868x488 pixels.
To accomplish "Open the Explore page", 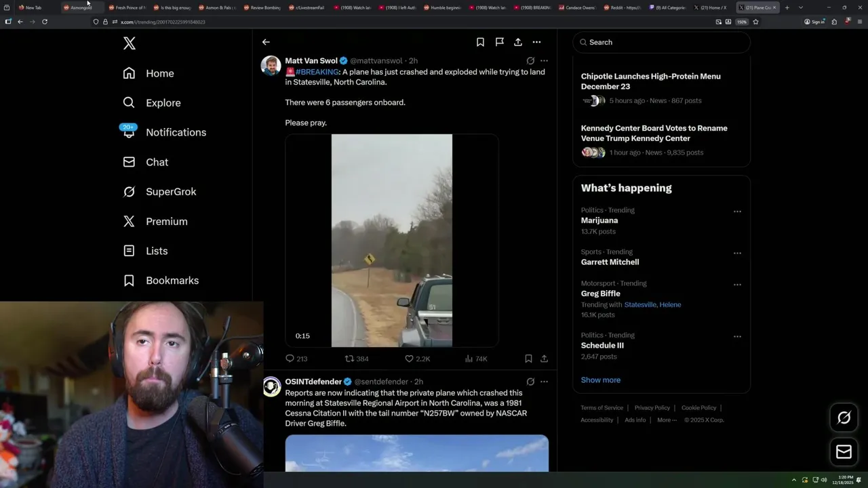I will tap(152, 103).
